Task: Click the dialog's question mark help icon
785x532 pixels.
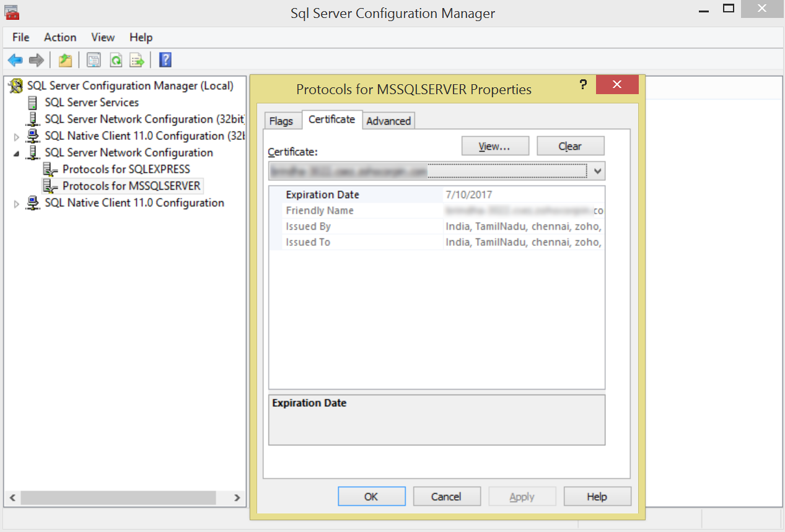Action: [x=584, y=85]
